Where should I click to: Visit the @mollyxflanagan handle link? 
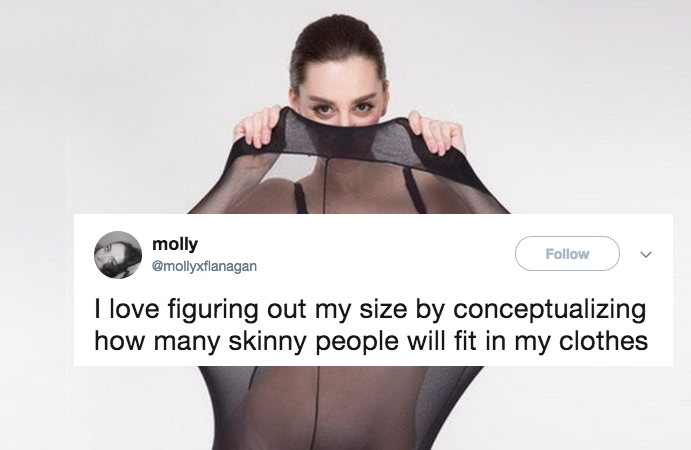point(204,266)
